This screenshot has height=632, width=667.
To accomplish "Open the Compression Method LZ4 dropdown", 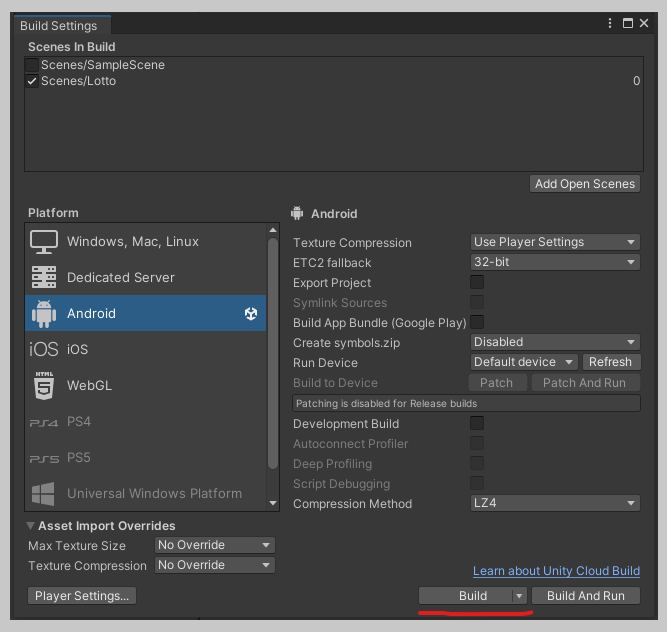I will [555, 503].
